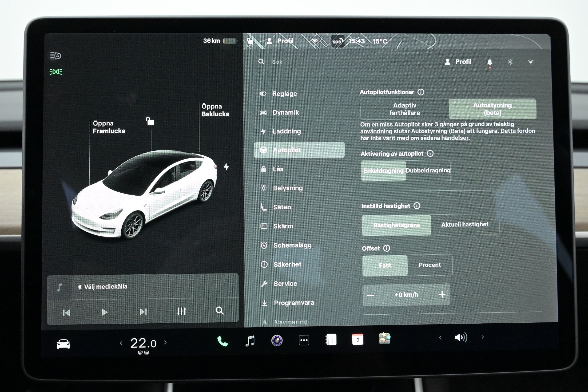This screenshot has height=392, width=588.
Task: Switch offset to Procent
Action: tap(429, 265)
